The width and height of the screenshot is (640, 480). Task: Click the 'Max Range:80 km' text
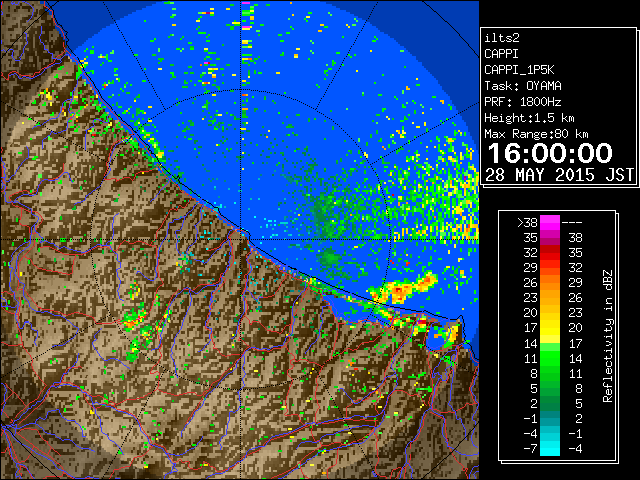click(536, 134)
